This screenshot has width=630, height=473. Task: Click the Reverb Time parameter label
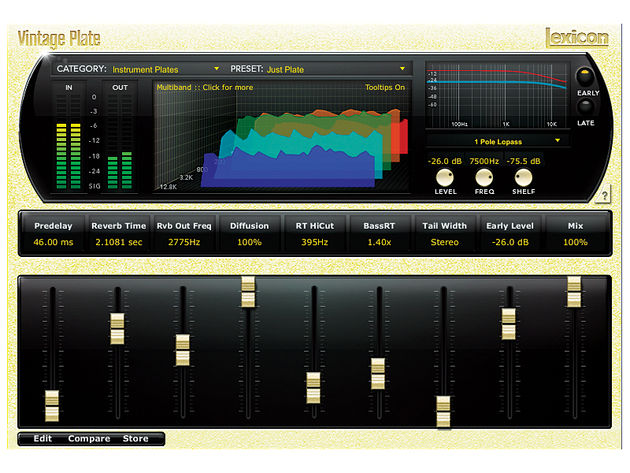pos(119,226)
